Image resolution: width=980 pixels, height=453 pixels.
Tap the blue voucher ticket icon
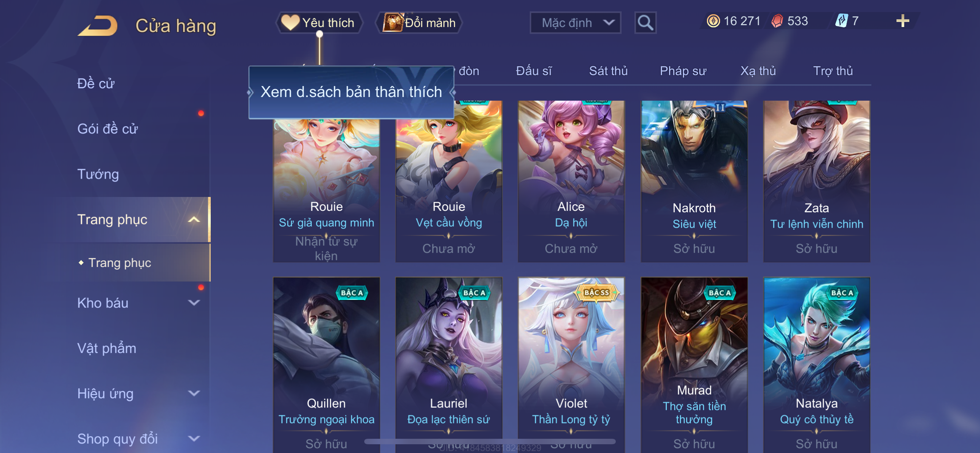click(x=841, y=21)
